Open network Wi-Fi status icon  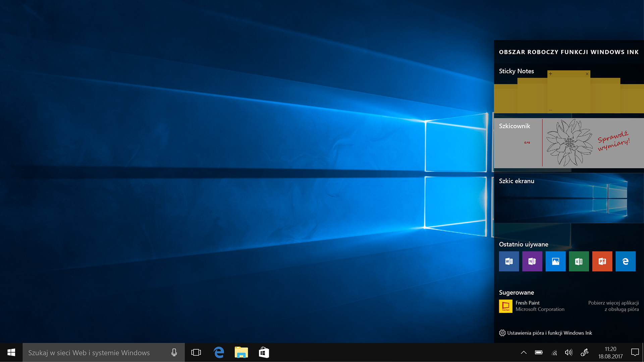pos(554,352)
